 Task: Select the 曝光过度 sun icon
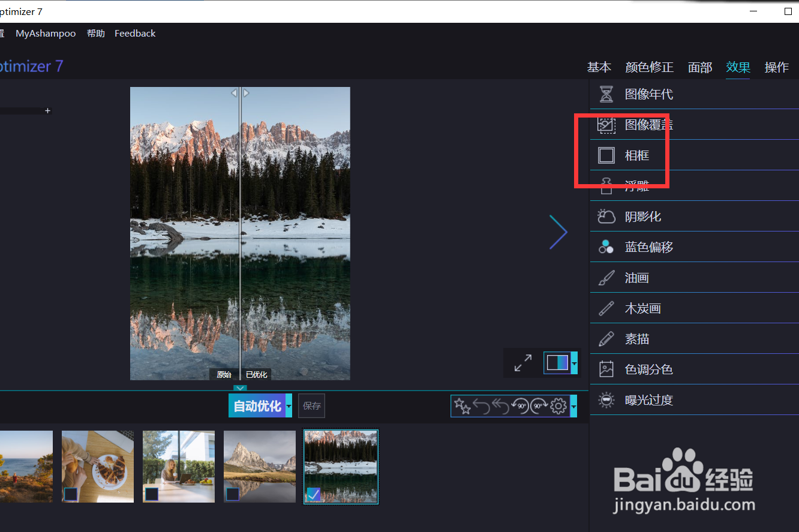pos(606,400)
